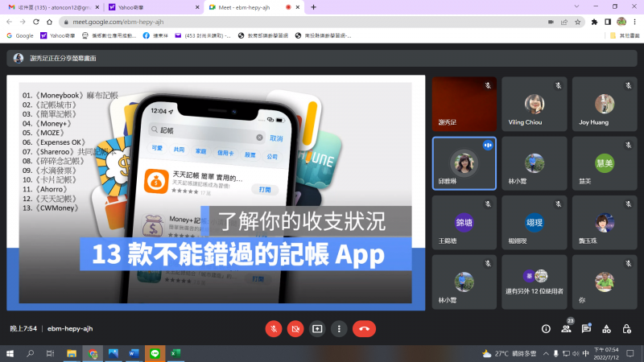This screenshot has height=362, width=644.
Task: Open host controls lock icon
Action: point(627,329)
